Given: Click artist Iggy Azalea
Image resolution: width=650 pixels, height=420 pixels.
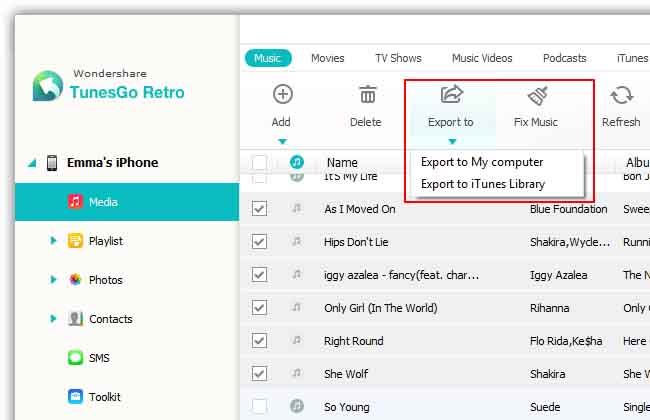Looking at the screenshot, I should 558,275.
